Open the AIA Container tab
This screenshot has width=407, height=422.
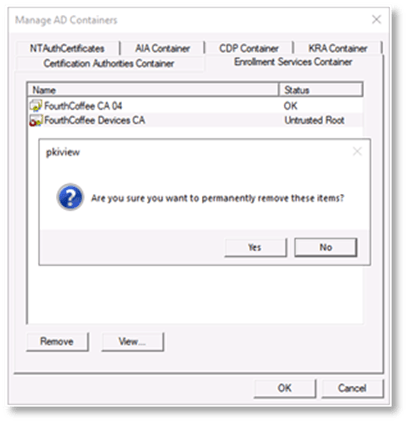(162, 48)
